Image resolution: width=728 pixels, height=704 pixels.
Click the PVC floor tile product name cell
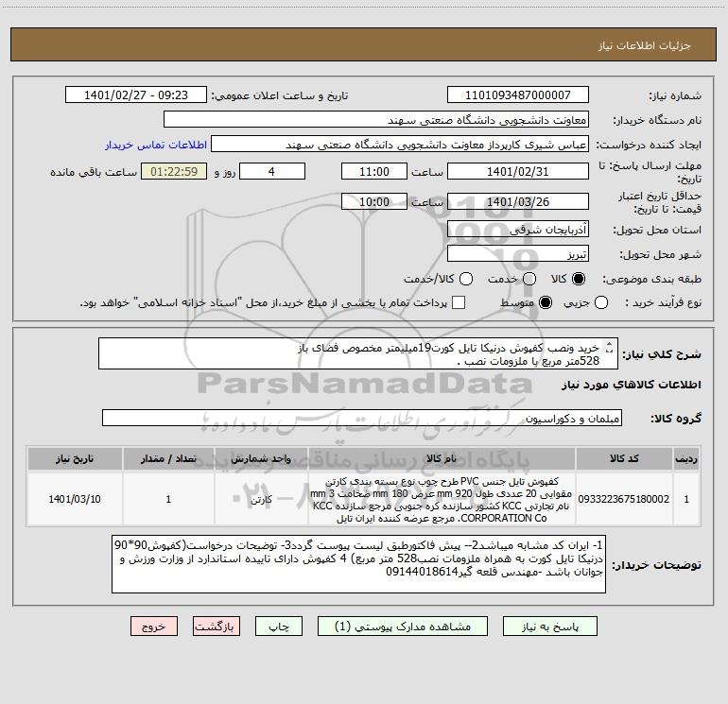click(x=442, y=499)
